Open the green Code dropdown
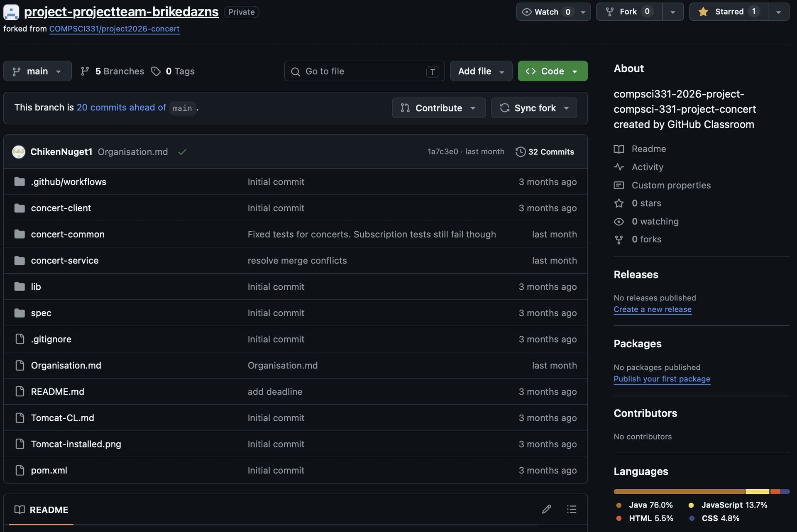Image resolution: width=797 pixels, height=532 pixels. coord(553,71)
